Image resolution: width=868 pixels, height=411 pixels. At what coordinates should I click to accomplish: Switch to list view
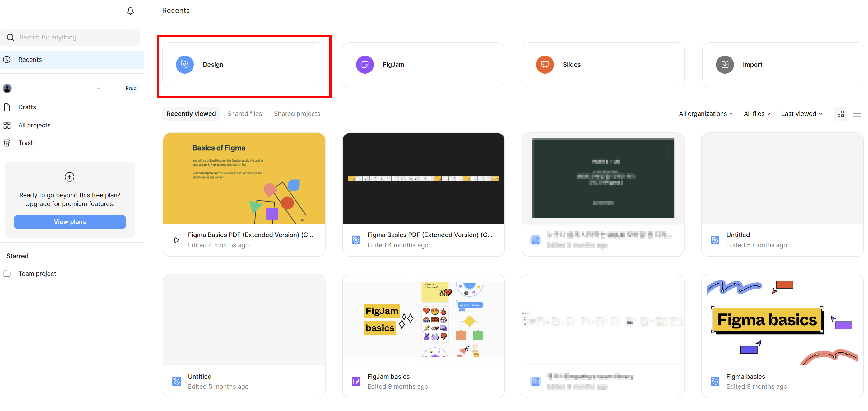(856, 114)
